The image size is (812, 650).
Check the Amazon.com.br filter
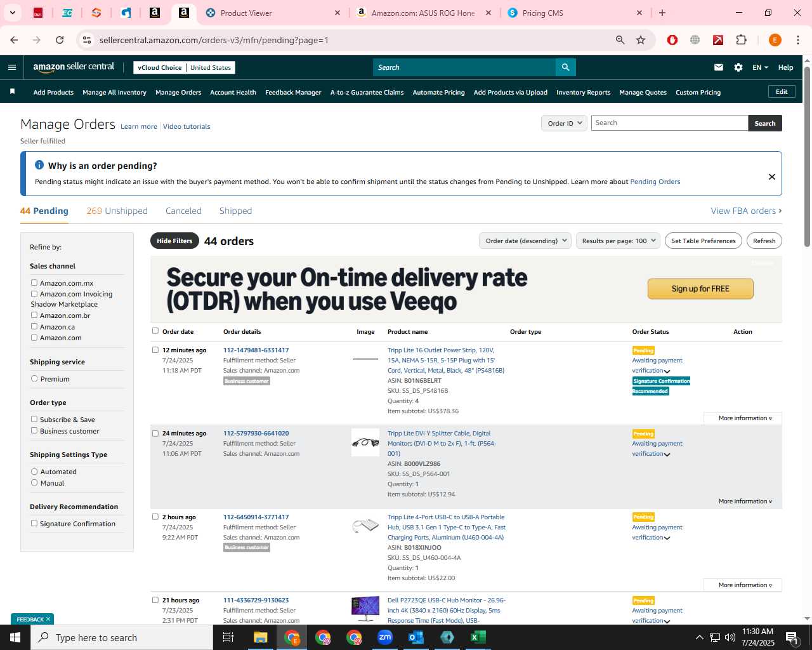(x=34, y=315)
